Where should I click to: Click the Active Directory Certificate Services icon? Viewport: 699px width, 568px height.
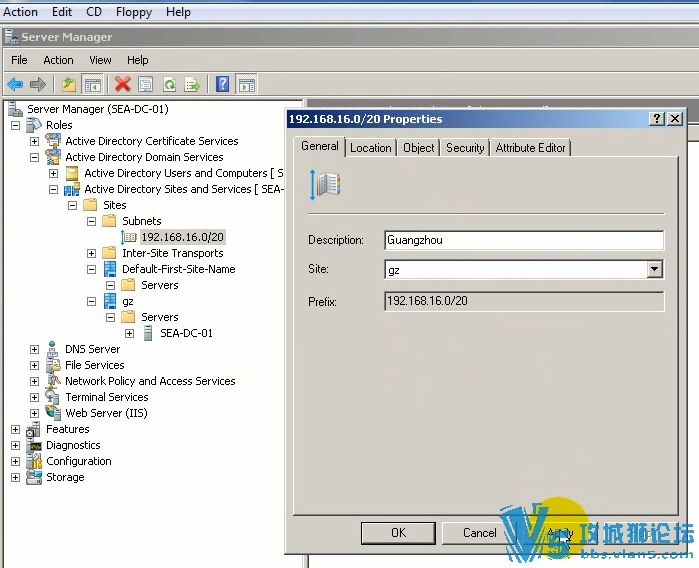[53, 141]
